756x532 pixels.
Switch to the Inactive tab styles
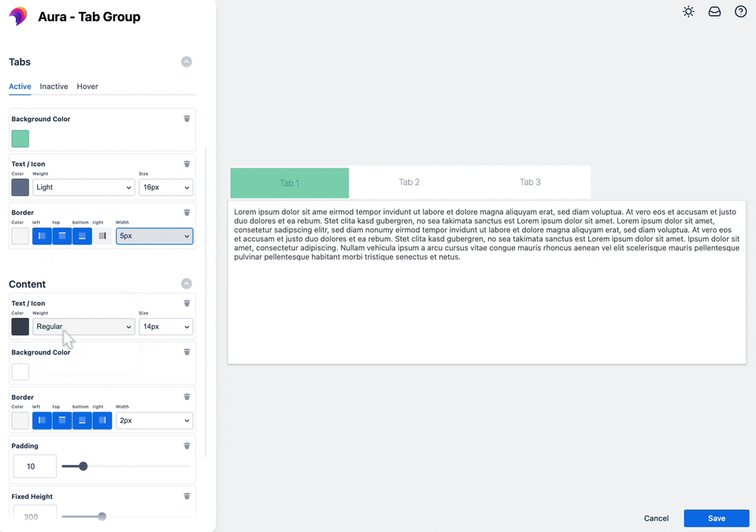(54, 87)
